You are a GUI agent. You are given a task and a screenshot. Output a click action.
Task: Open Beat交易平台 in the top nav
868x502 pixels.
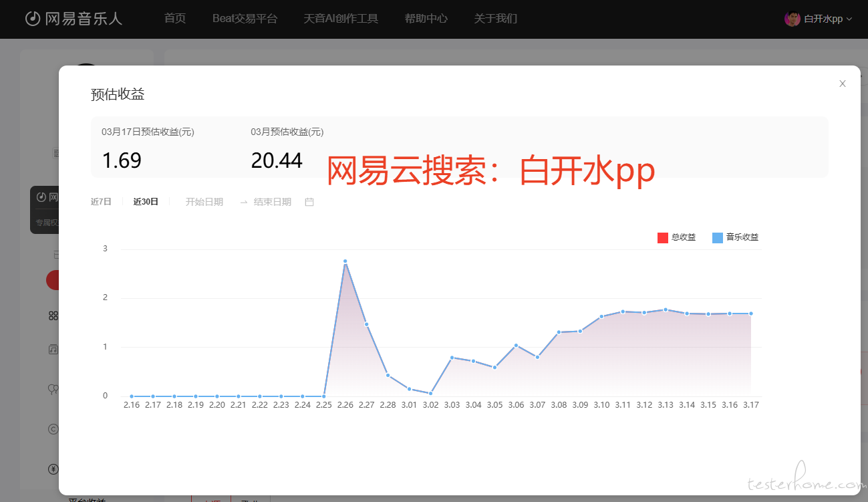click(245, 19)
